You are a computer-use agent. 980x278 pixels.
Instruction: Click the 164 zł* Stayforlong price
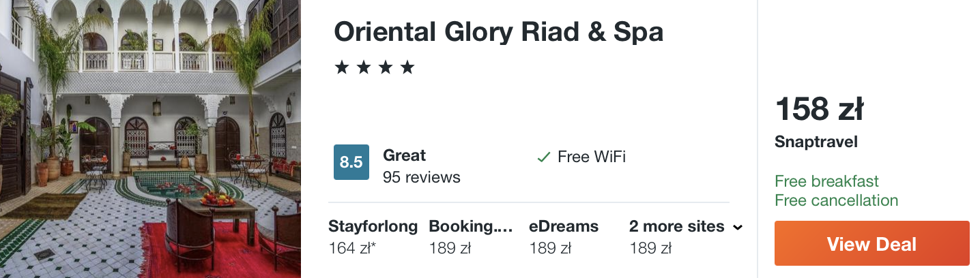click(352, 249)
